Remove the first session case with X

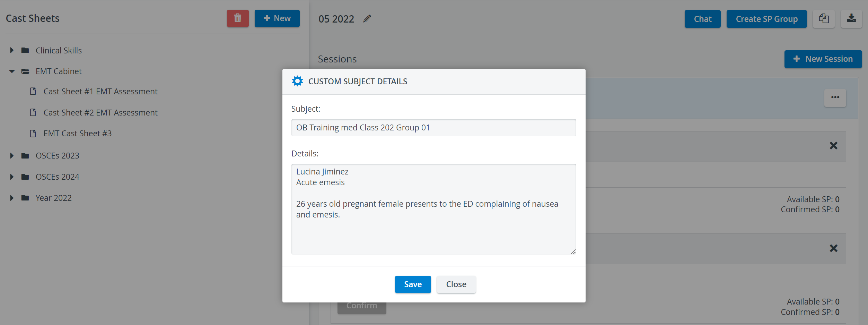pyautogui.click(x=833, y=146)
